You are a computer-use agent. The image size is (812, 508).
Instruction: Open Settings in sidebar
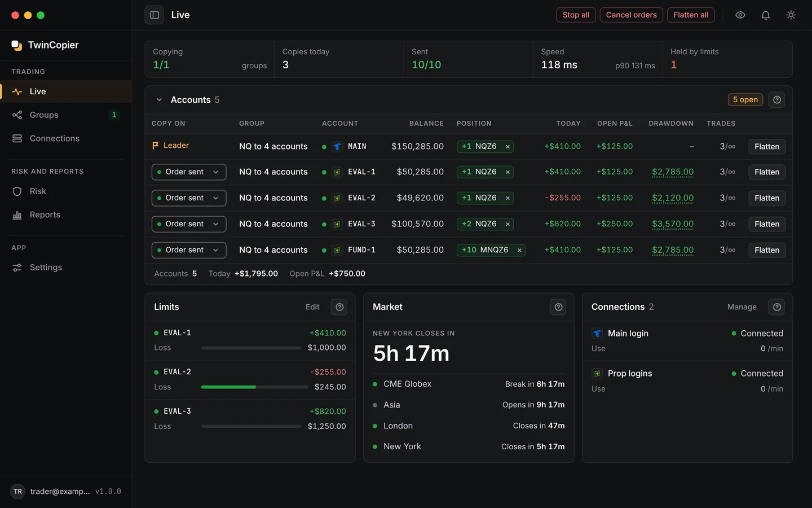(x=65, y=268)
